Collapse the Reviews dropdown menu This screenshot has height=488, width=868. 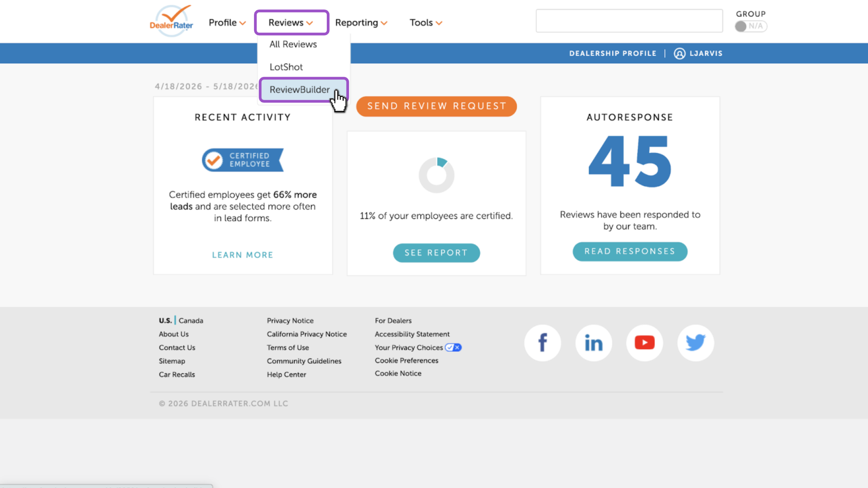tap(291, 23)
